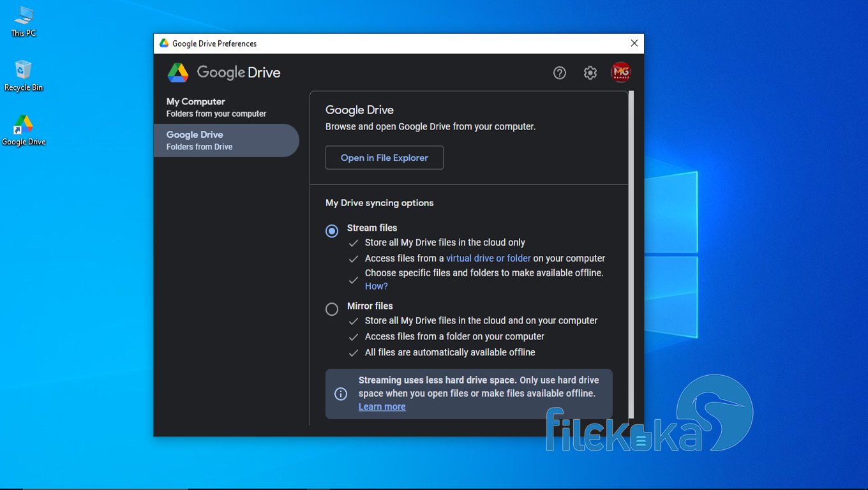
Task: Close the Google Drive Preferences window
Action: pos(634,43)
